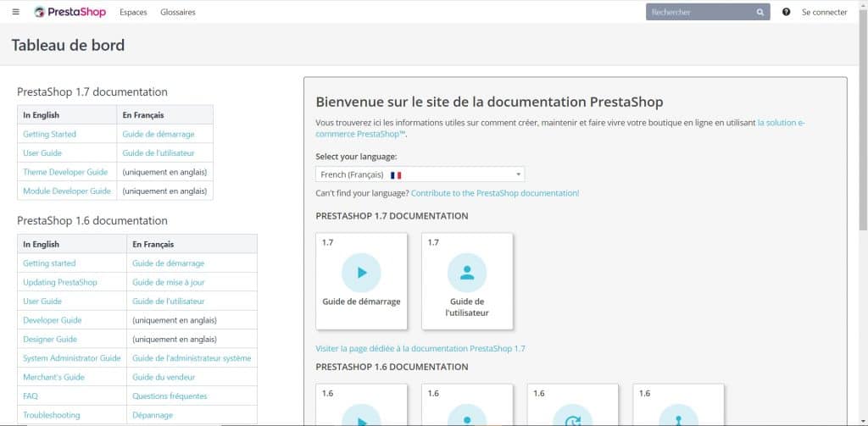Click the PrestaShop logo
868x426 pixels.
[x=70, y=12]
